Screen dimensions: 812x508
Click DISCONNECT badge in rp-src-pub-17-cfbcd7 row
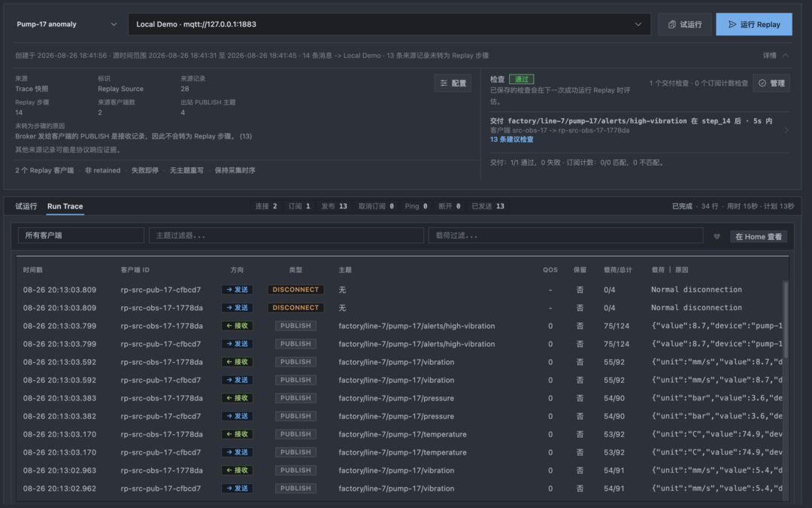click(295, 290)
